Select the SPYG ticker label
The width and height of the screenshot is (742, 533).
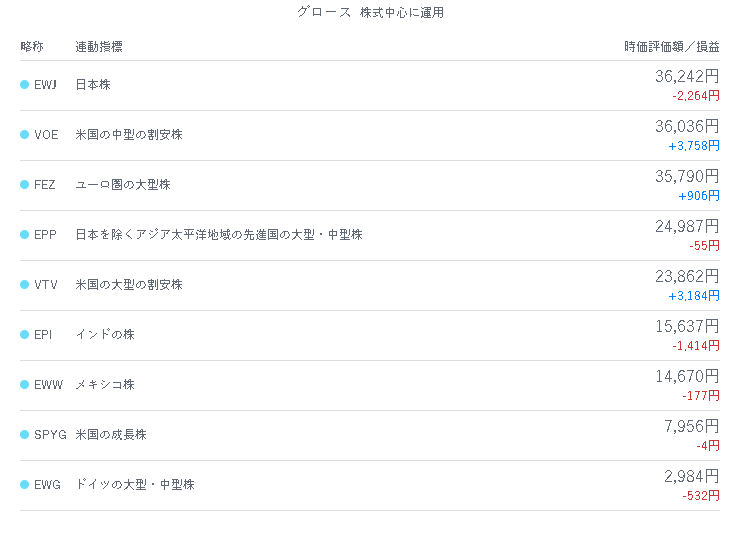tap(50, 435)
